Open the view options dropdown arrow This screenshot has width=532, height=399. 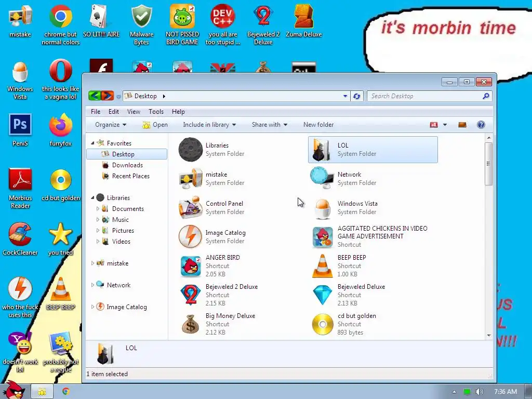[x=445, y=125]
